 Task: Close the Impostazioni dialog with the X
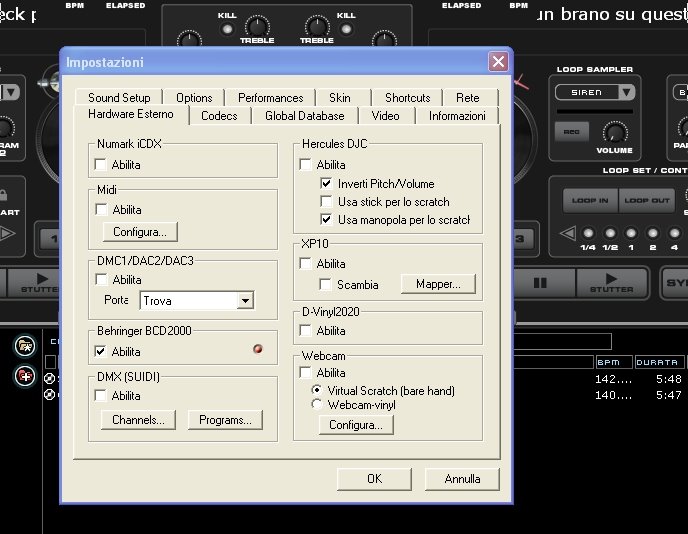pos(497,62)
